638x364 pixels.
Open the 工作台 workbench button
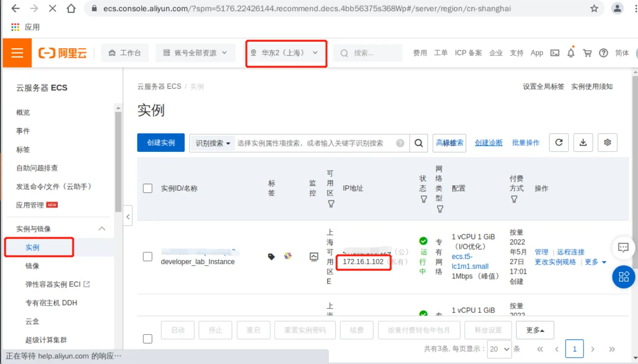pyautogui.click(x=125, y=53)
